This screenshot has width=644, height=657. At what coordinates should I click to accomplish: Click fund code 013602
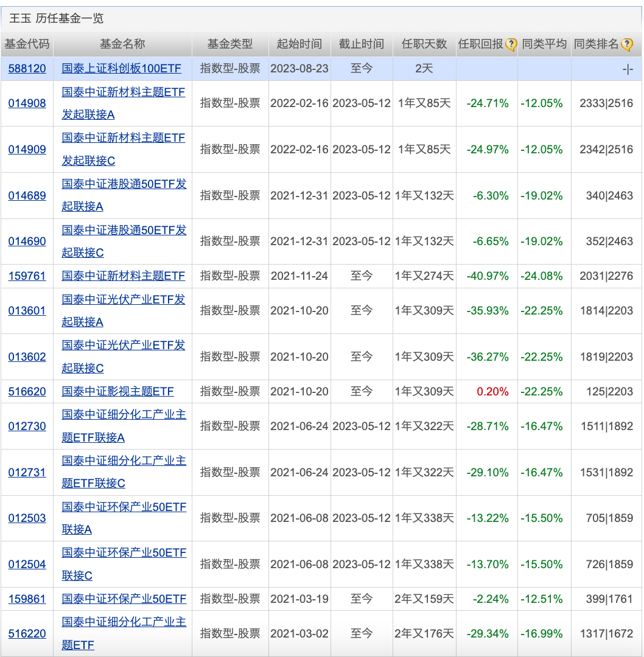tap(27, 357)
